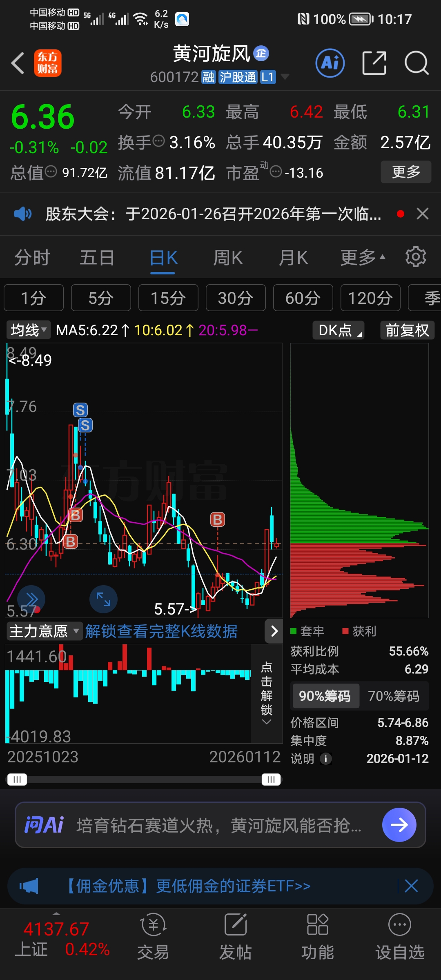Expand the 更多 period menu
The width and height of the screenshot is (441, 980).
pos(363,258)
